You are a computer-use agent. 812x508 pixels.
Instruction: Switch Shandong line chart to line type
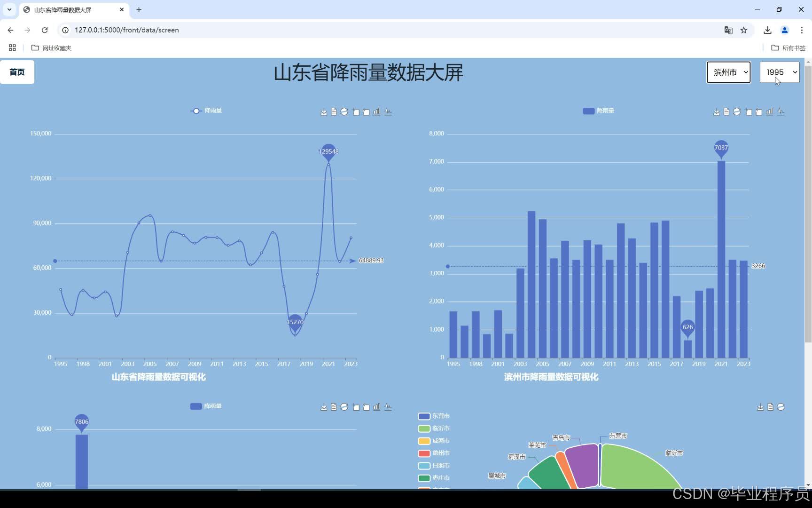pos(388,111)
